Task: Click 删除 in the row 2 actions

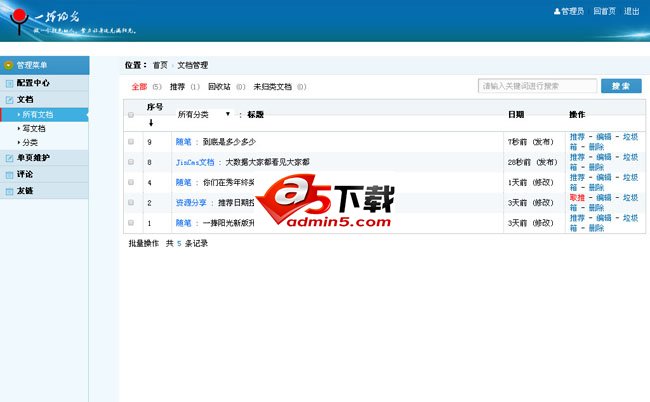Action: [x=597, y=208]
